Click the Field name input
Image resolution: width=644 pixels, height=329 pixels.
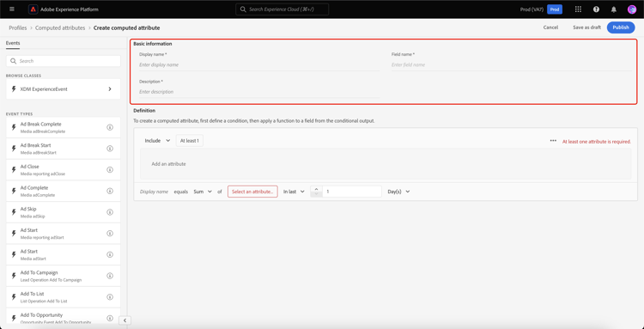point(512,65)
